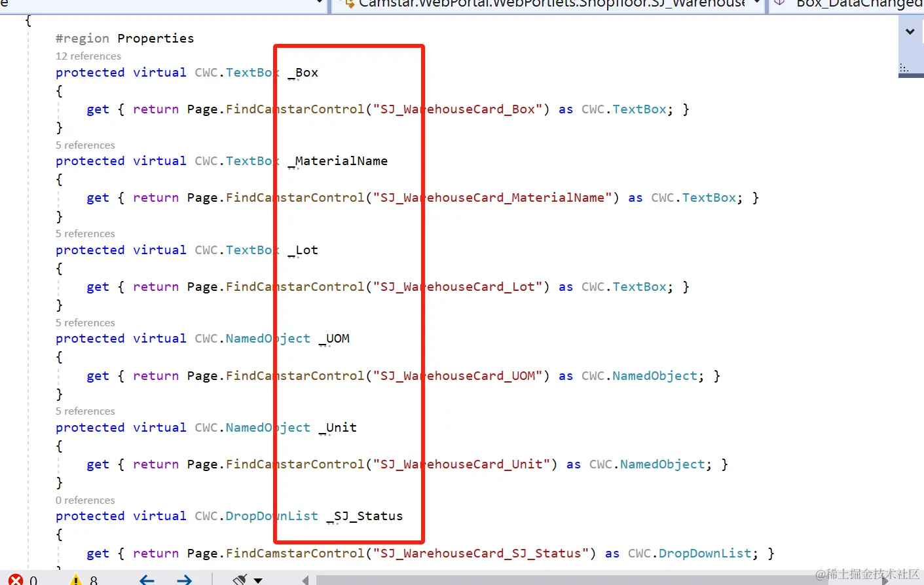Click the chevron button above the vertical scrollbar
Viewport: 924px width, 585px height.
click(x=910, y=31)
